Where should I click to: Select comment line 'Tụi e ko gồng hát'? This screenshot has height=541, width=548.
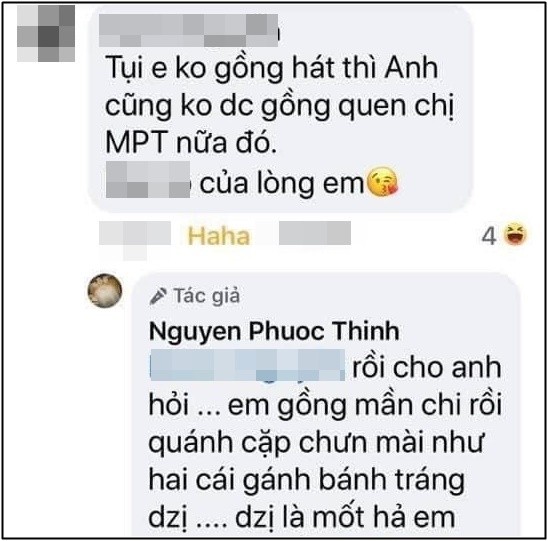click(272, 70)
